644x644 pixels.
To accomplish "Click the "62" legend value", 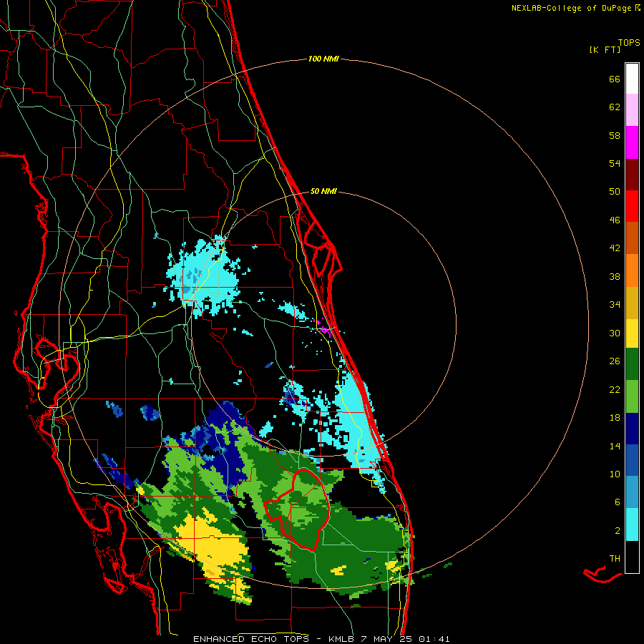I will point(615,107).
